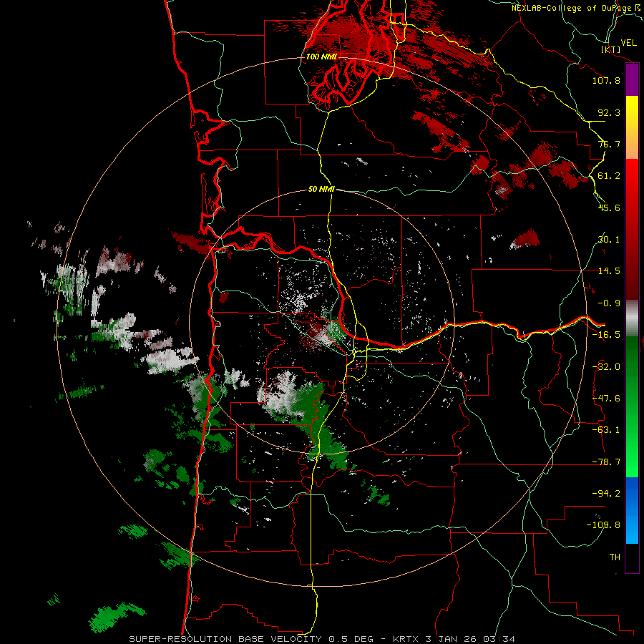This screenshot has height=644, width=644.
Task: Pick the black TH segment of the color bar
Action: click(632, 557)
